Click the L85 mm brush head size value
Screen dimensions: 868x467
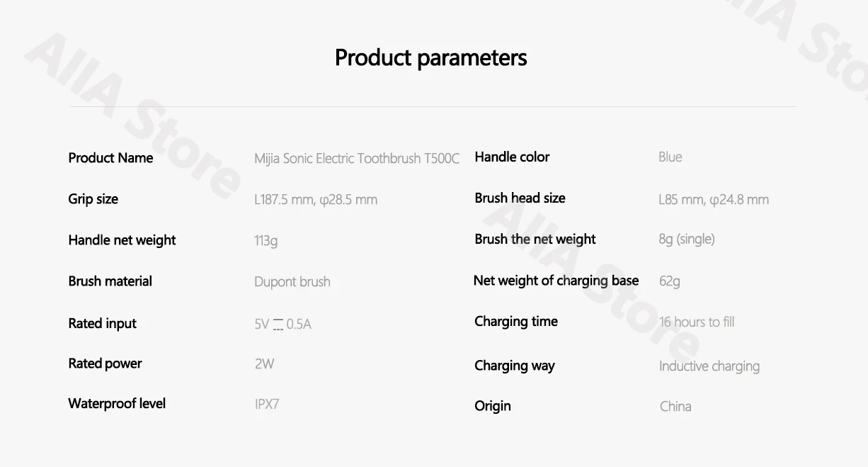pyautogui.click(x=713, y=200)
